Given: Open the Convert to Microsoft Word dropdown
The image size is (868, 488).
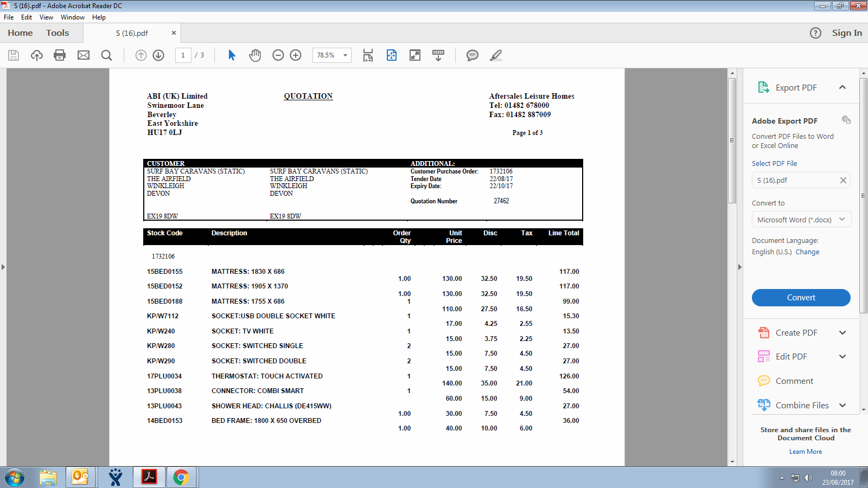Looking at the screenshot, I should (801, 220).
